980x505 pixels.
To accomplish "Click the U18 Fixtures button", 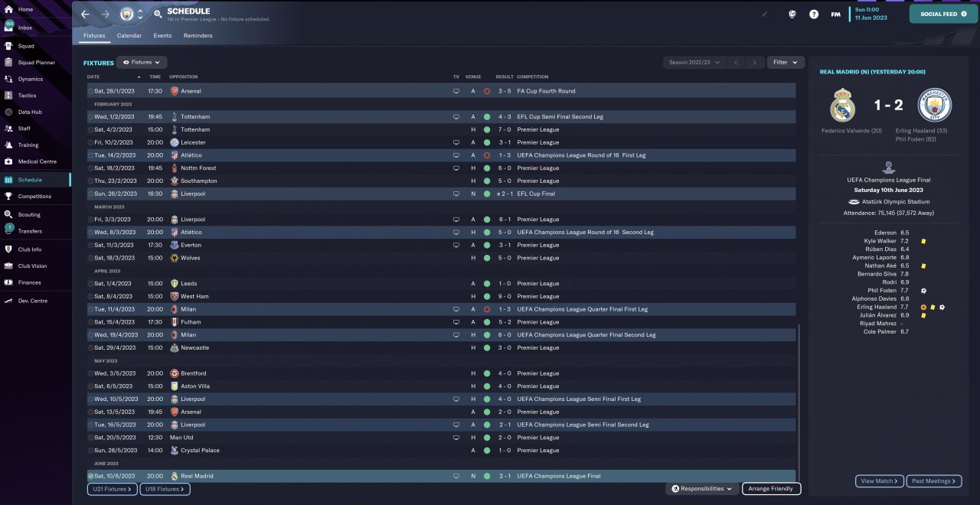I will (165, 489).
